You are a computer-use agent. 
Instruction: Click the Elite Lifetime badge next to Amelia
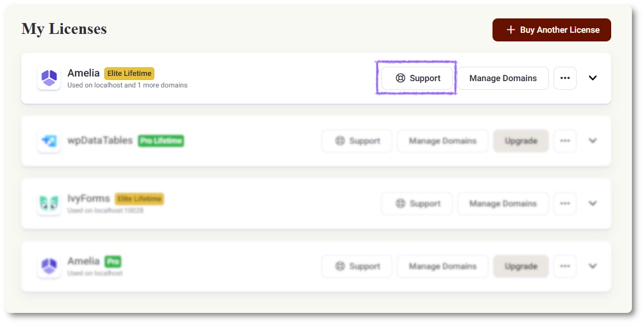point(130,74)
